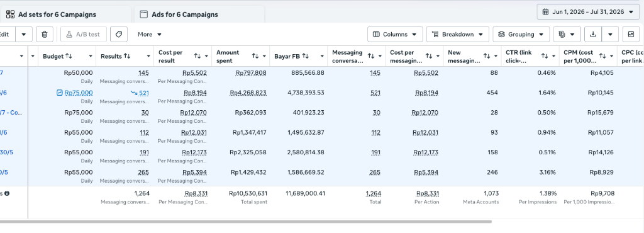Sort by Amount spent arrows
The width and height of the screenshot is (644, 233).
pos(255,56)
